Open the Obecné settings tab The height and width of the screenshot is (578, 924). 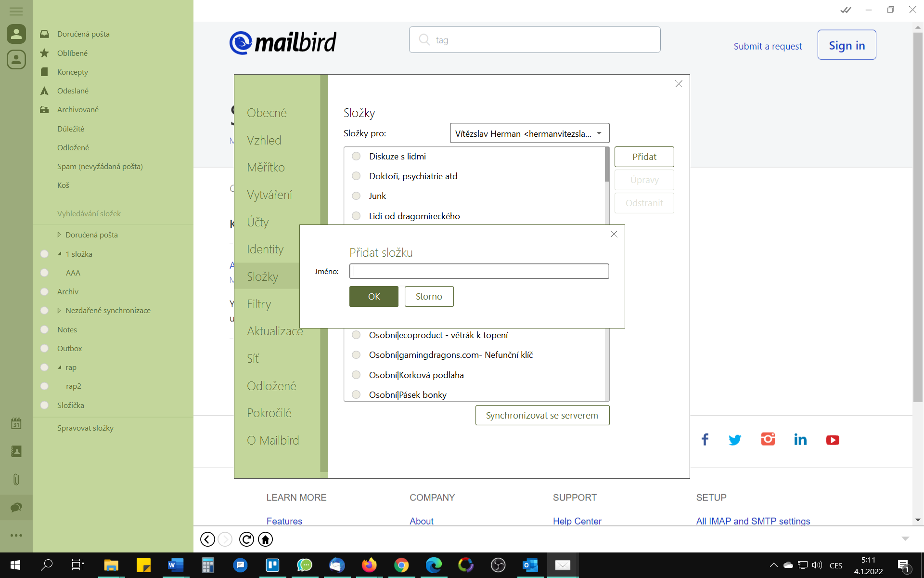[x=267, y=113]
